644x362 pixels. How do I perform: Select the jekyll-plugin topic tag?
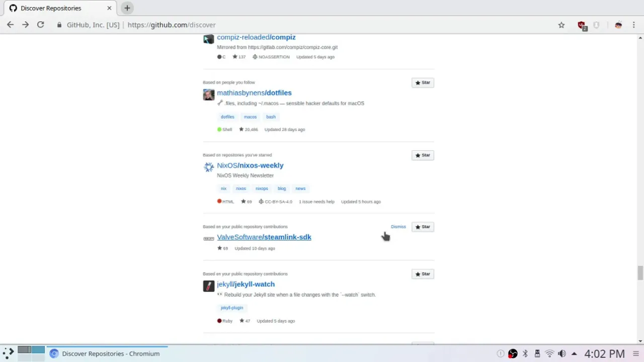[x=232, y=308]
